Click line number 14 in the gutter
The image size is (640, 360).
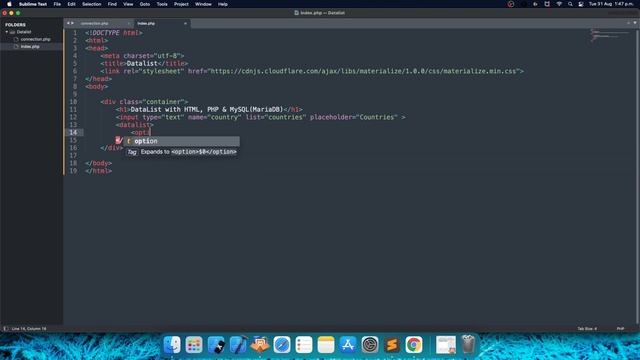click(73, 133)
